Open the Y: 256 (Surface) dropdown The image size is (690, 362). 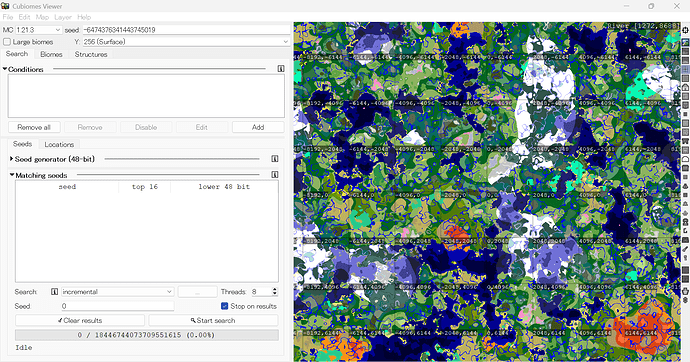point(186,42)
